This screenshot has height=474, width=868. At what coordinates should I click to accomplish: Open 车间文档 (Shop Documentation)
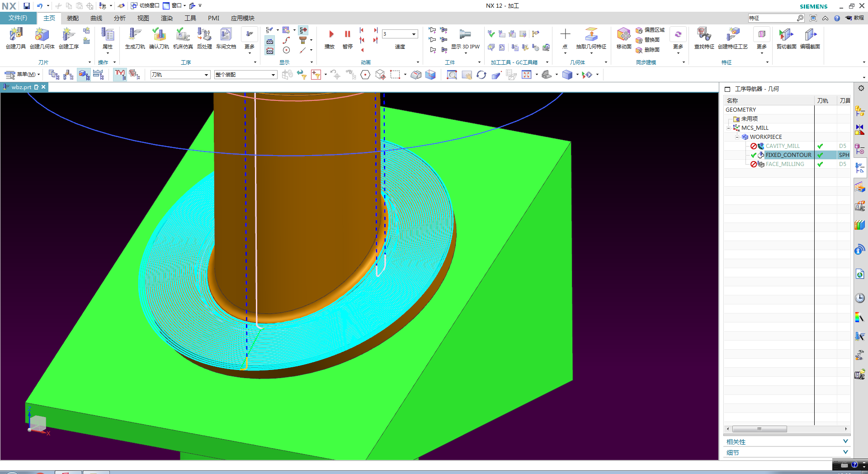point(226,38)
